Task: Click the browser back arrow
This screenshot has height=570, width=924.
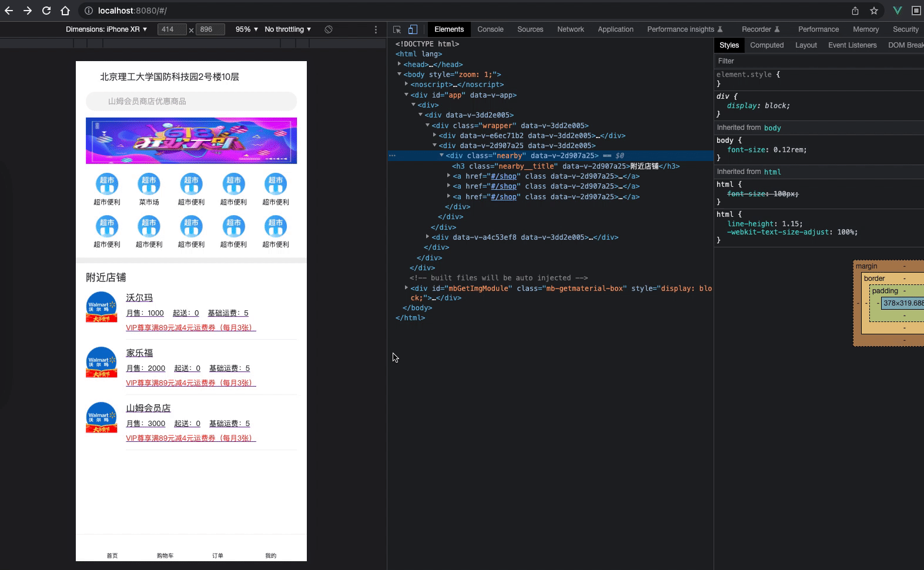Action: coord(9,11)
